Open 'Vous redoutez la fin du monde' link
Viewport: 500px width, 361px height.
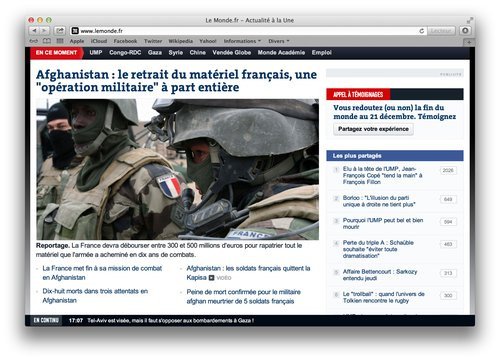tap(394, 112)
